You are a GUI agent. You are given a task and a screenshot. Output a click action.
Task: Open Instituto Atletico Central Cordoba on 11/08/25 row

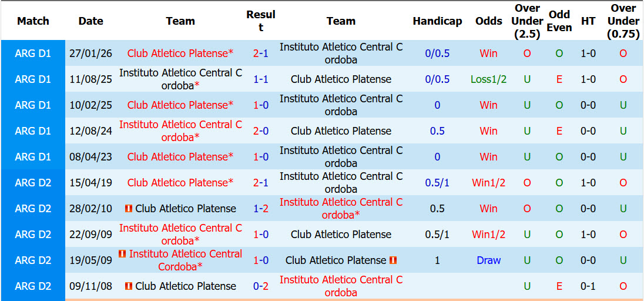(181, 79)
